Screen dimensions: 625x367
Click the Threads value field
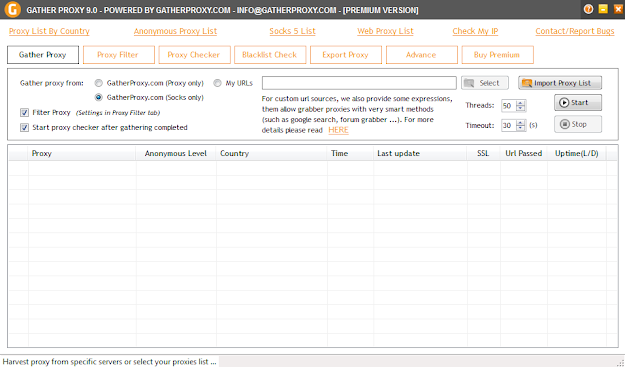pos(509,106)
